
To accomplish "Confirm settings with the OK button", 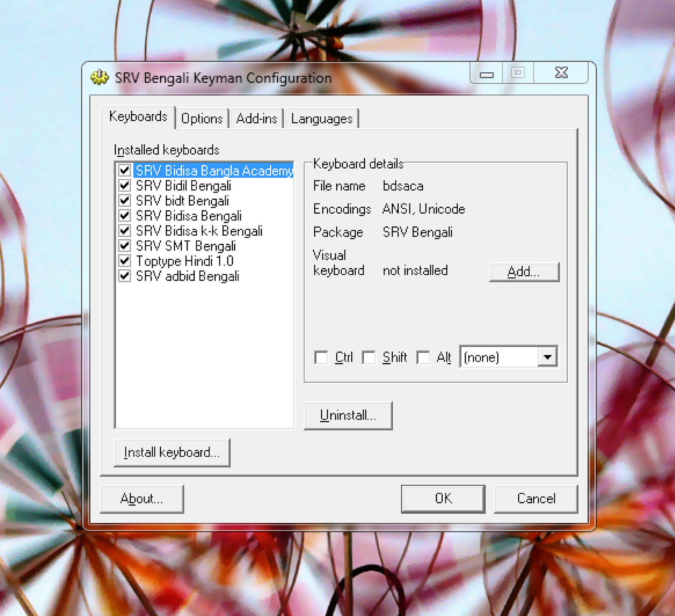I will pos(443,499).
